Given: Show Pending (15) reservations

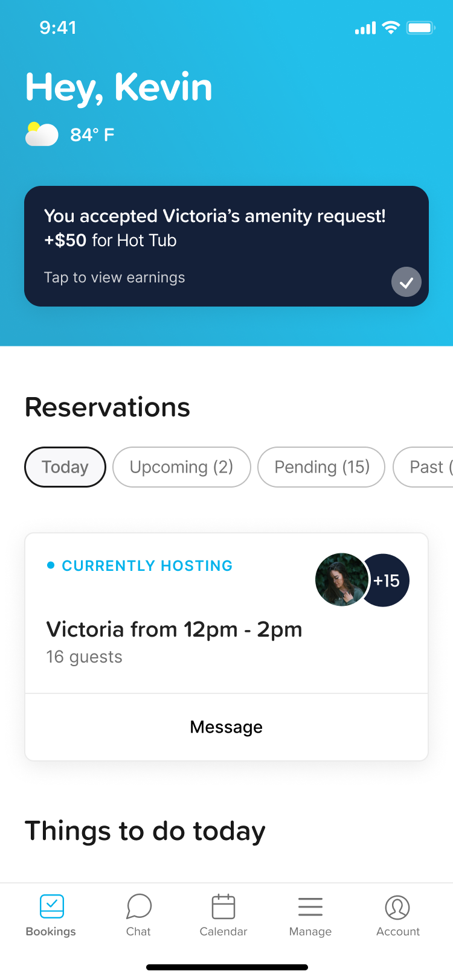Looking at the screenshot, I should point(321,467).
